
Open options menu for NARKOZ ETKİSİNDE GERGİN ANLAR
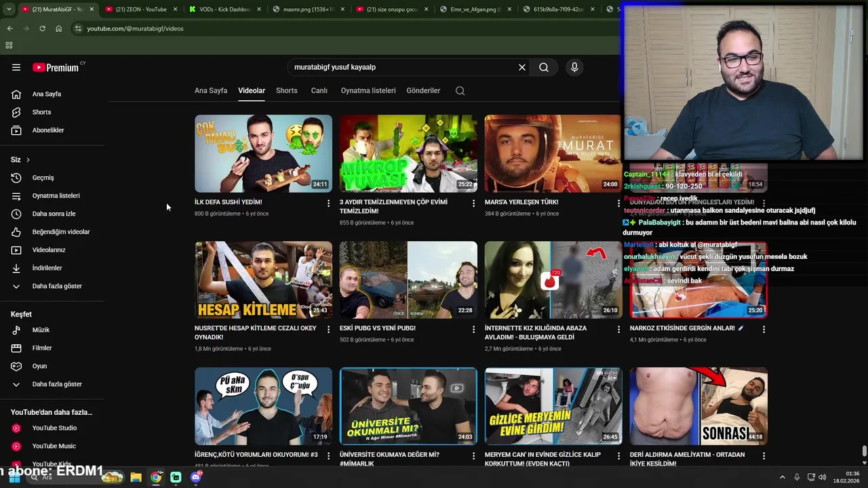(x=764, y=329)
